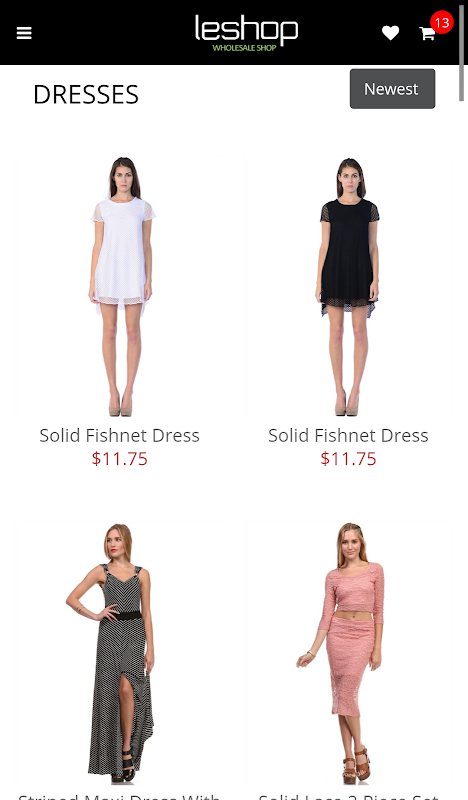
Task: Click the DRESSES category heading
Action: click(86, 94)
